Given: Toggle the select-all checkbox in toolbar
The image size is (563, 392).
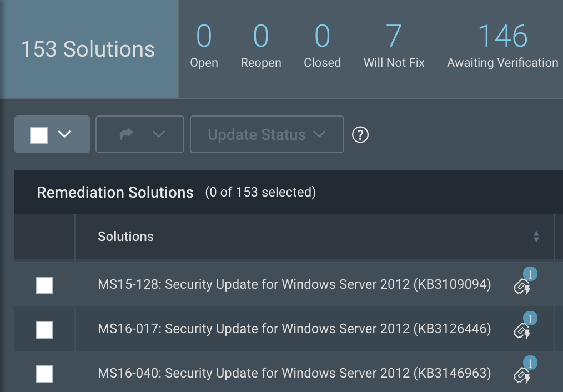Looking at the screenshot, I should 39,134.
